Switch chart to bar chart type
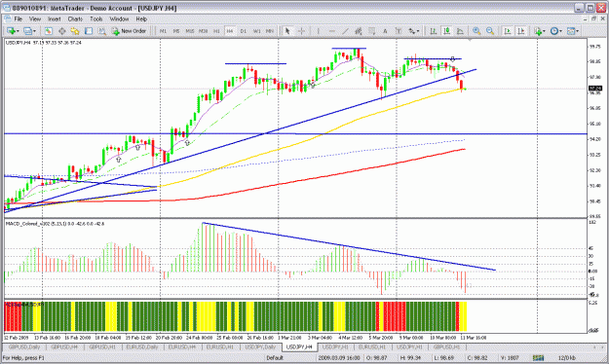Screen dimensions: 609x364 tap(433, 31)
